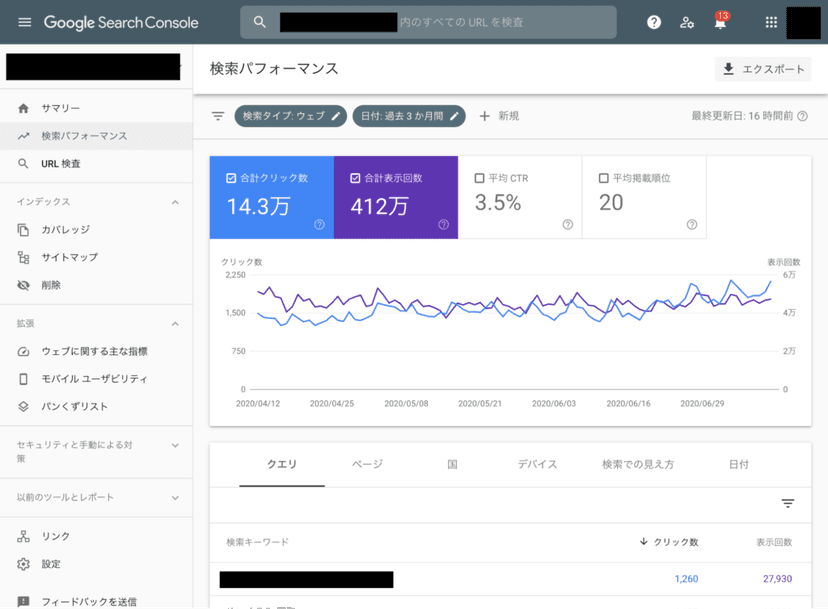Click the phone icon beside モバイル ユーザビリティ
The image size is (828, 609).
pos(23,379)
